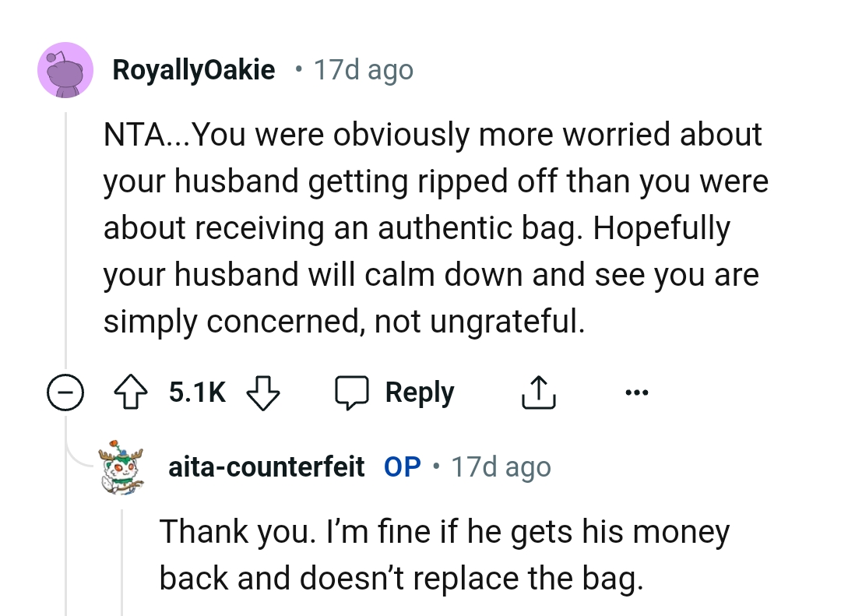841x616 pixels.
Task: Open the overflow menu with three dots
Action: 637,392
